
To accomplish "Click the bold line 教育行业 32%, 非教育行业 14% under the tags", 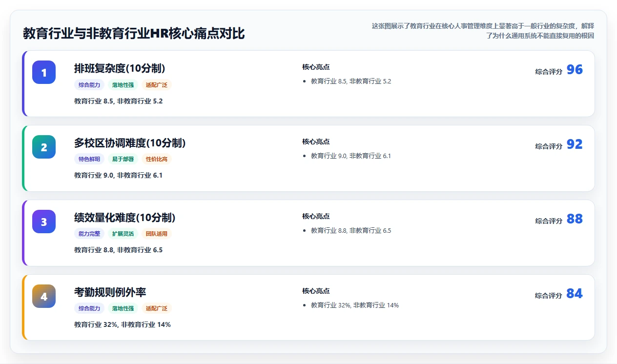I will click(123, 324).
